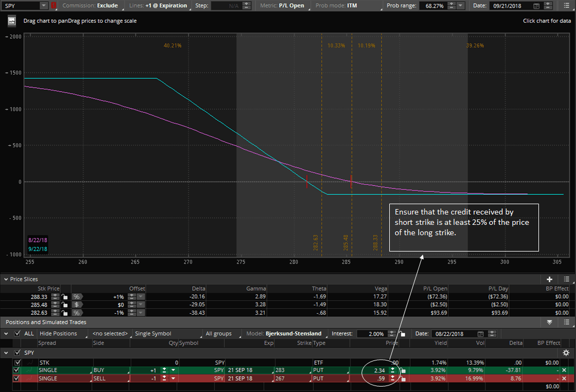The image size is (576, 392).
Task: Open the Price Slices panel menu icon
Action: point(567,279)
